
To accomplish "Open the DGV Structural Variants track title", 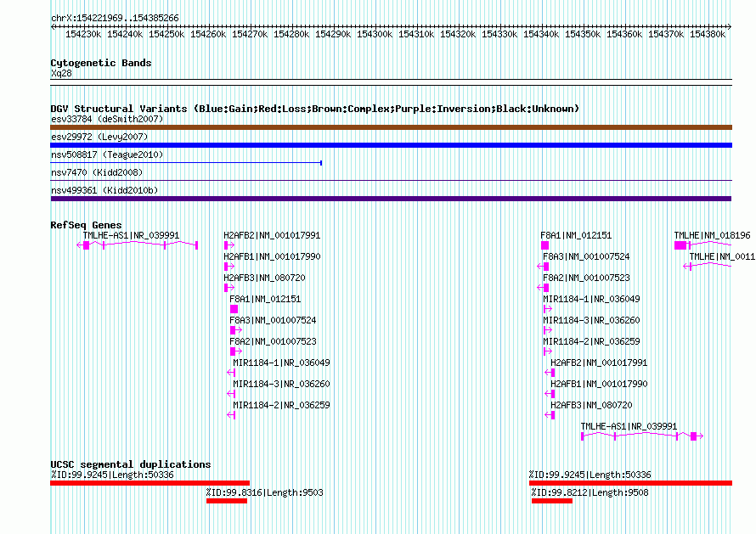I will pos(315,109).
